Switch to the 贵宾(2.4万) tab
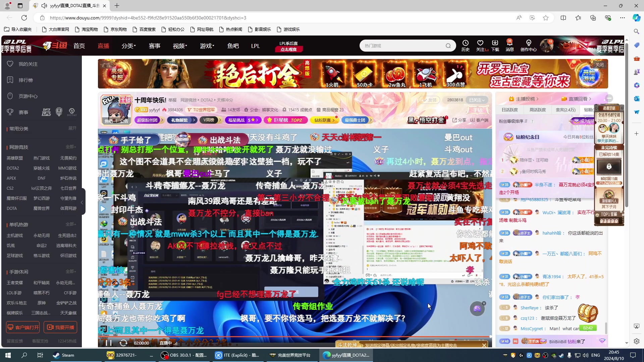Image resolution: width=644 pixels, height=362 pixels. (x=566, y=110)
